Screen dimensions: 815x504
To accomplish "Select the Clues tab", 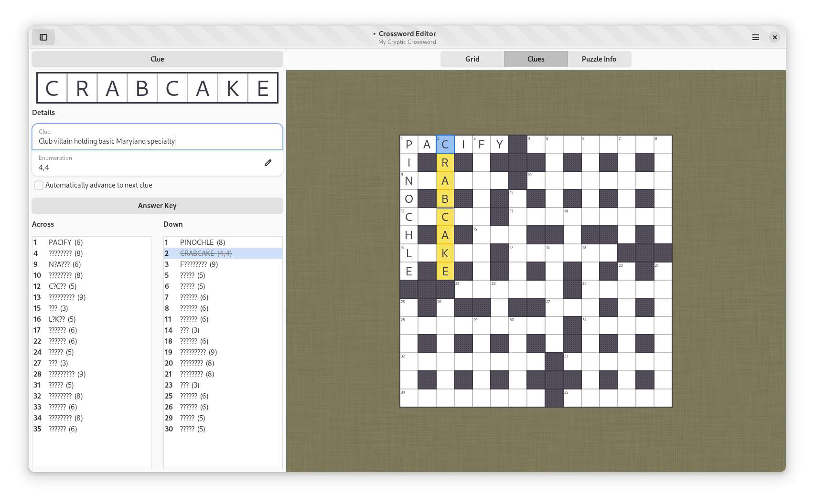I will [x=536, y=59].
